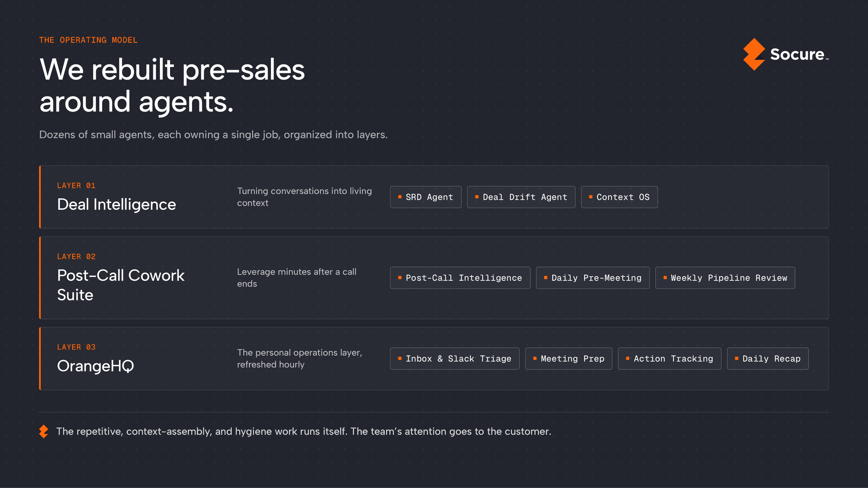Click the "Deal Intelligence" layer title

click(117, 205)
